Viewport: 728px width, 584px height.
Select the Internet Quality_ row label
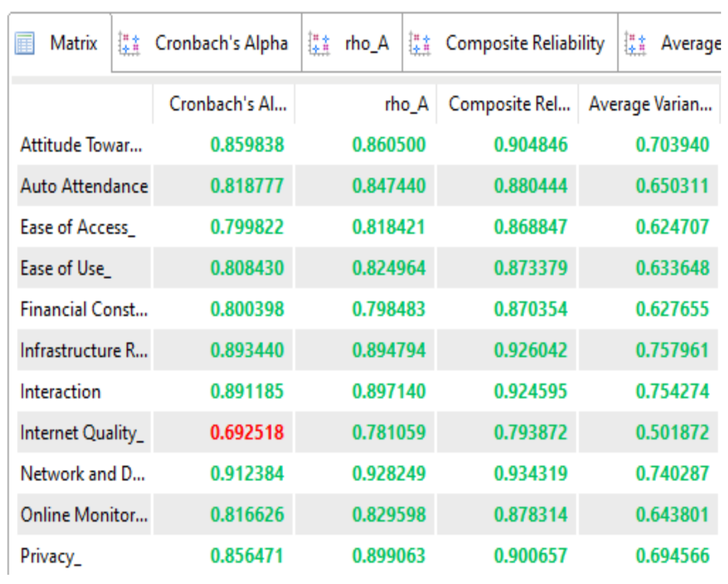82,433
